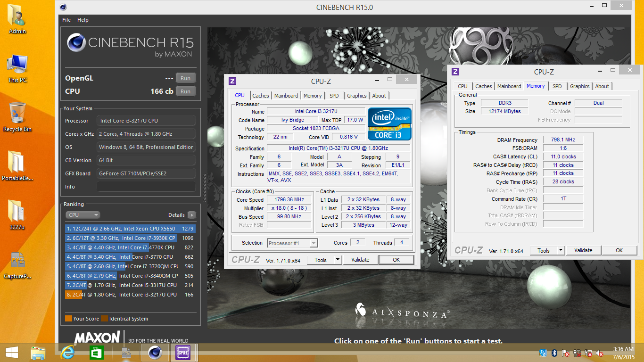This screenshot has width=644, height=362.
Task: Click Tools button in the CPU-Z CPU window
Action: tap(321, 260)
